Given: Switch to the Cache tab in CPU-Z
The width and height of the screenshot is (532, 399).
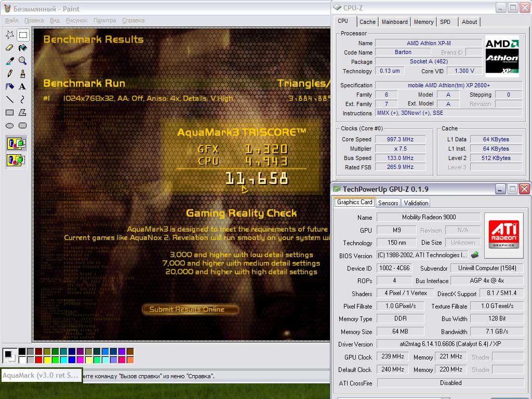Looking at the screenshot, I should tap(367, 22).
